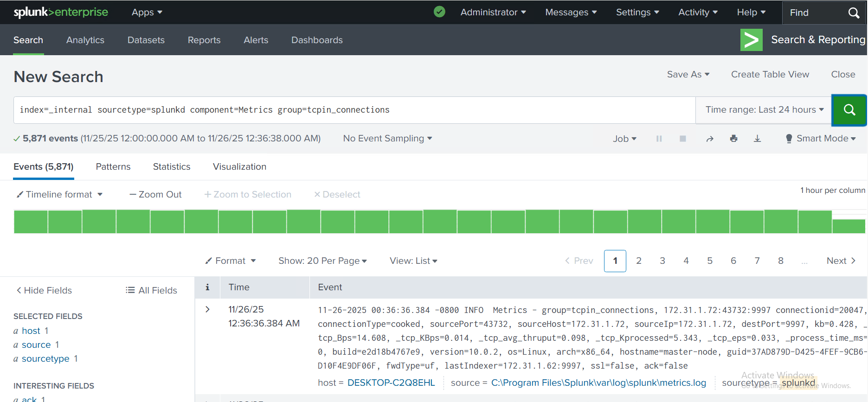Click host value DESKTOP-C2Q8EHL
868x402 pixels.
391,383
